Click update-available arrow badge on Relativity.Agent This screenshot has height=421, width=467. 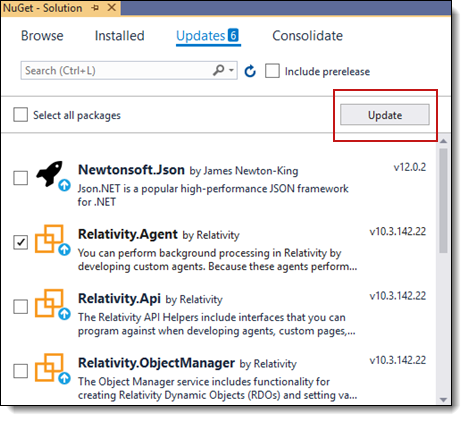pos(64,249)
